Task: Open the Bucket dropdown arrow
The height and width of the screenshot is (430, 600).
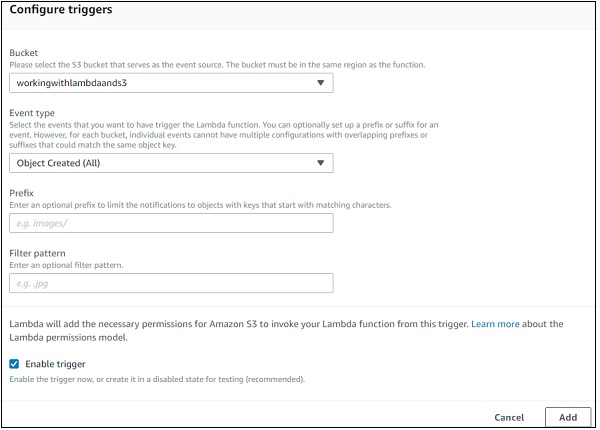Action: (320, 84)
